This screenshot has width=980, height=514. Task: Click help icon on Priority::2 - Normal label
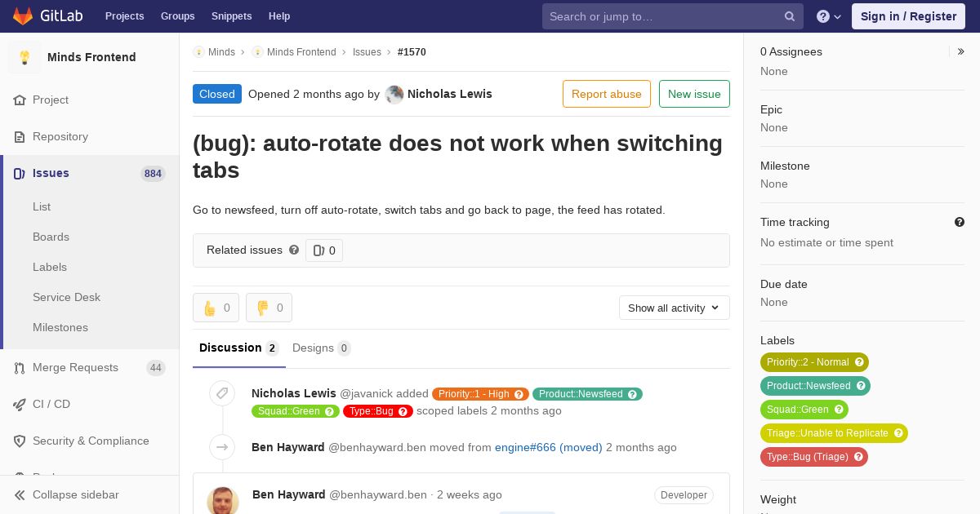click(858, 362)
